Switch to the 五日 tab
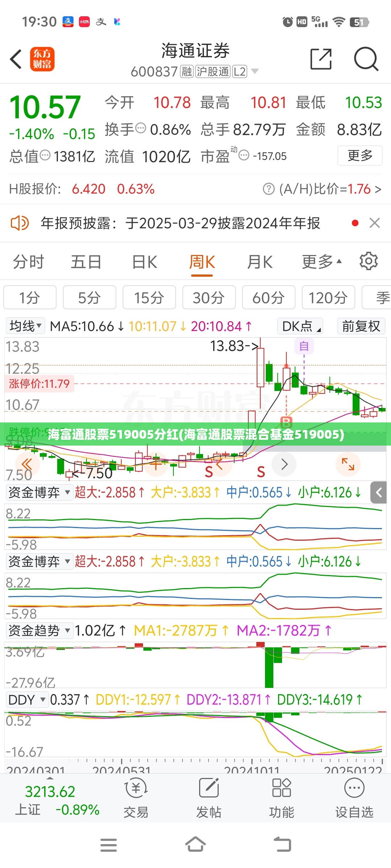Image resolution: width=391 pixels, height=868 pixels. 86,262
